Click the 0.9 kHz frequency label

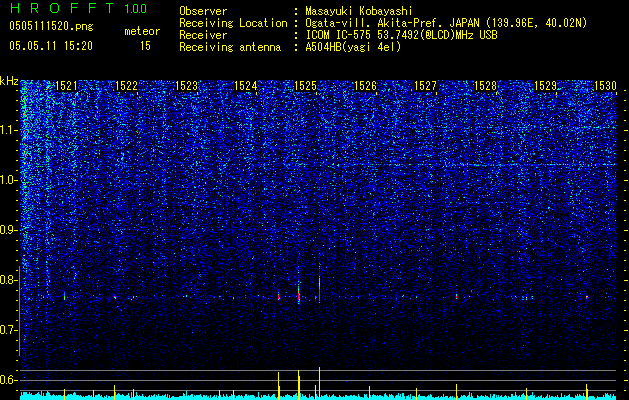pyautogui.click(x=9, y=230)
